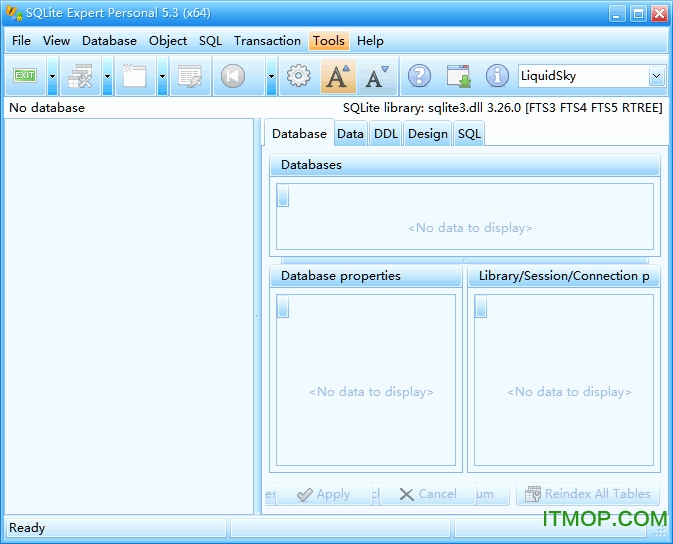Click the SQLite Expert app icon in title bar

[x=14, y=13]
